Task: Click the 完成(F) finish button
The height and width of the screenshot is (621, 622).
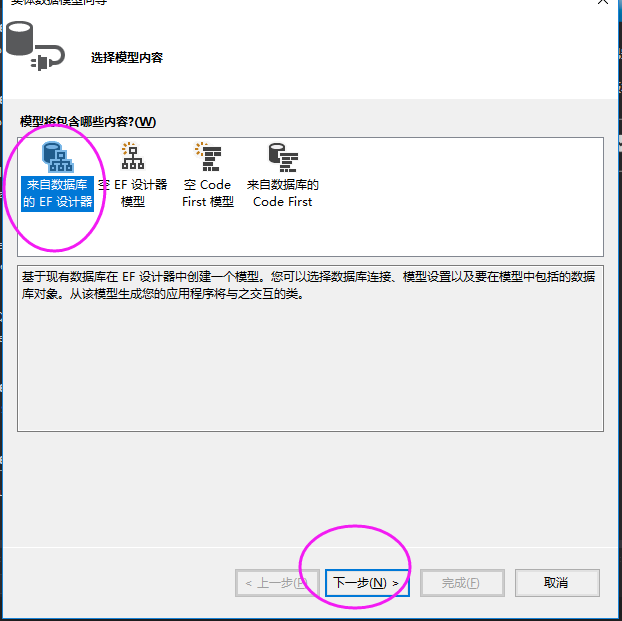Action: (462, 583)
